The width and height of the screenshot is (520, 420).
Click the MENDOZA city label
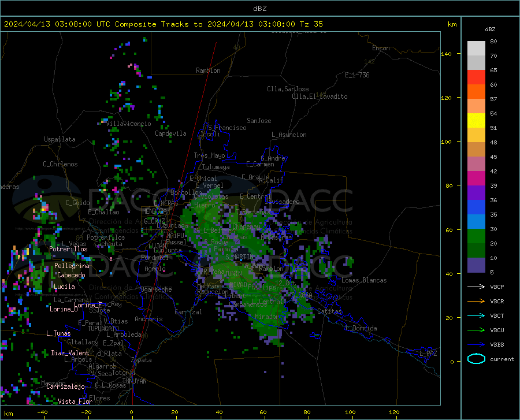pyautogui.click(x=154, y=211)
